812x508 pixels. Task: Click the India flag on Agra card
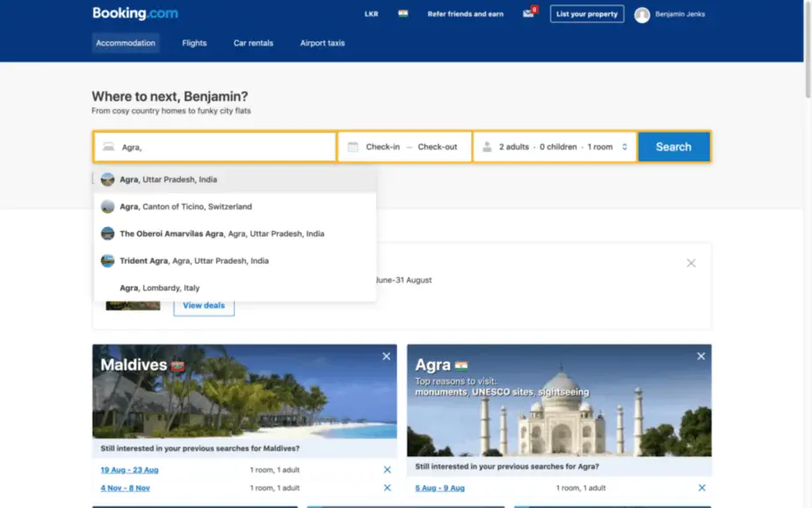pyautogui.click(x=461, y=366)
